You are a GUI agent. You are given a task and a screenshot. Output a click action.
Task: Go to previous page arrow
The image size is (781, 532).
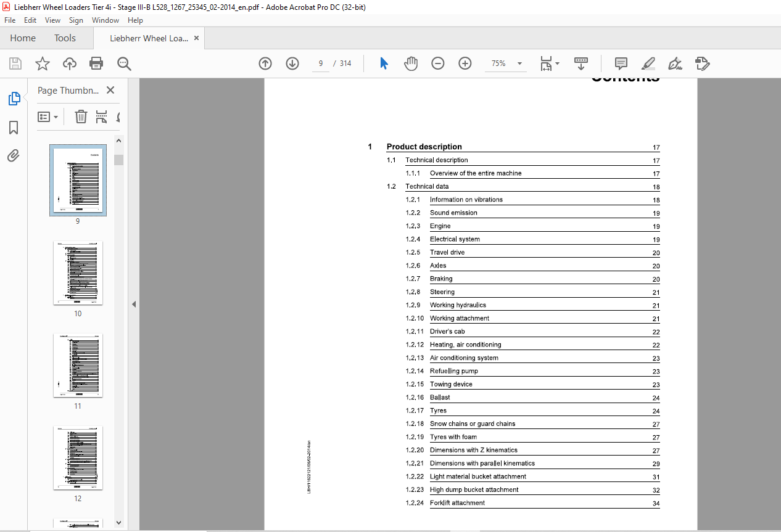tap(265, 63)
